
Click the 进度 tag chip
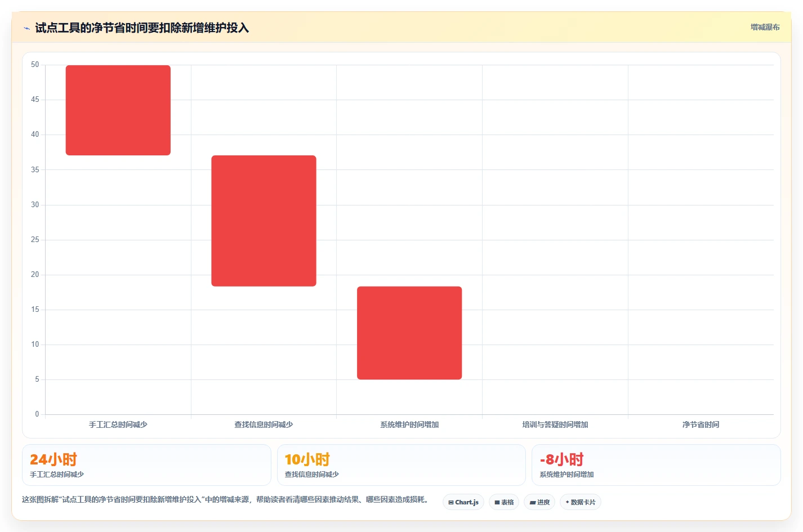point(539,502)
